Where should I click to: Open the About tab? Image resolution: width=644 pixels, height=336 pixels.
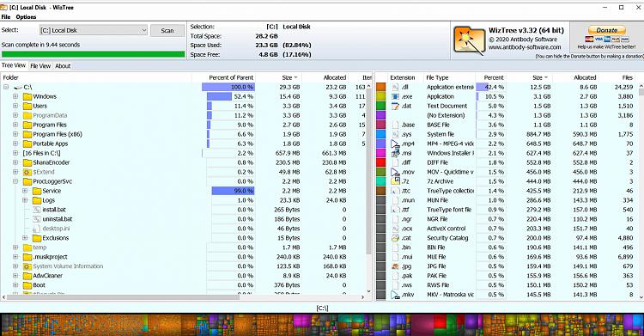(x=63, y=66)
